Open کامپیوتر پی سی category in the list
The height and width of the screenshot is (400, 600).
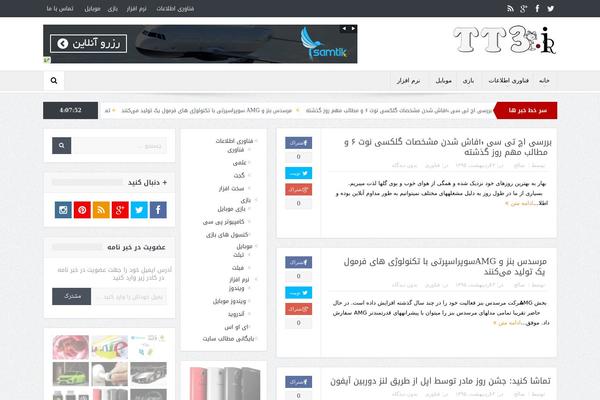223,222
